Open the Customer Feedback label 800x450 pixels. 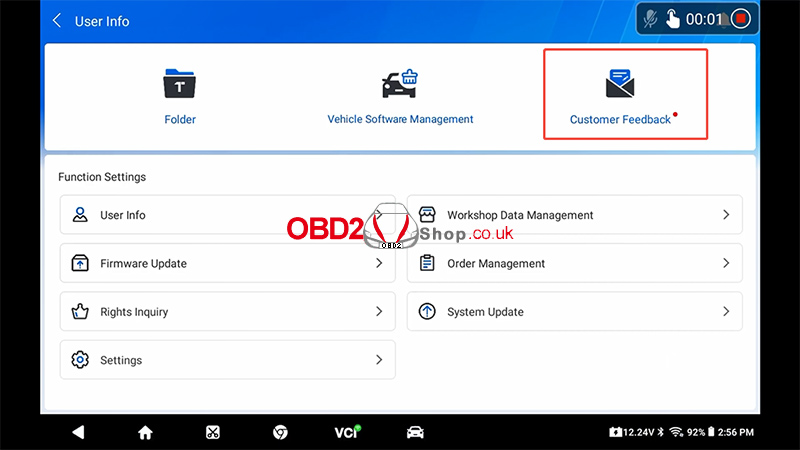[620, 119]
